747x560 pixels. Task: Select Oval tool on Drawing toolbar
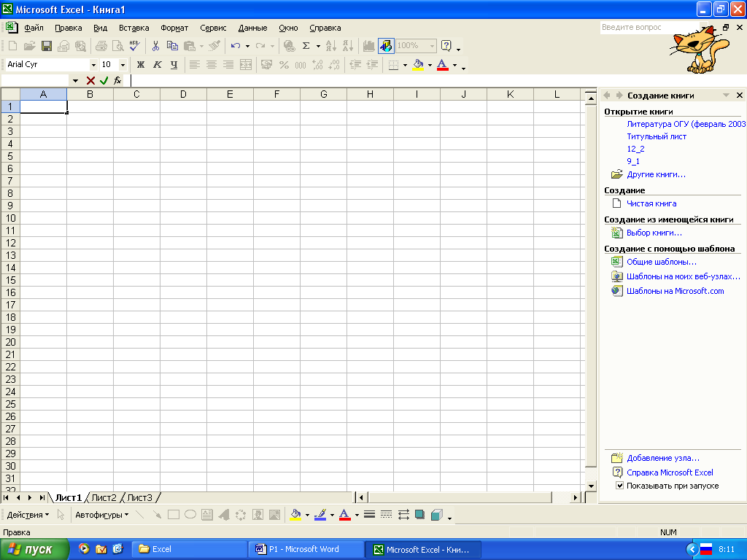[190, 515]
